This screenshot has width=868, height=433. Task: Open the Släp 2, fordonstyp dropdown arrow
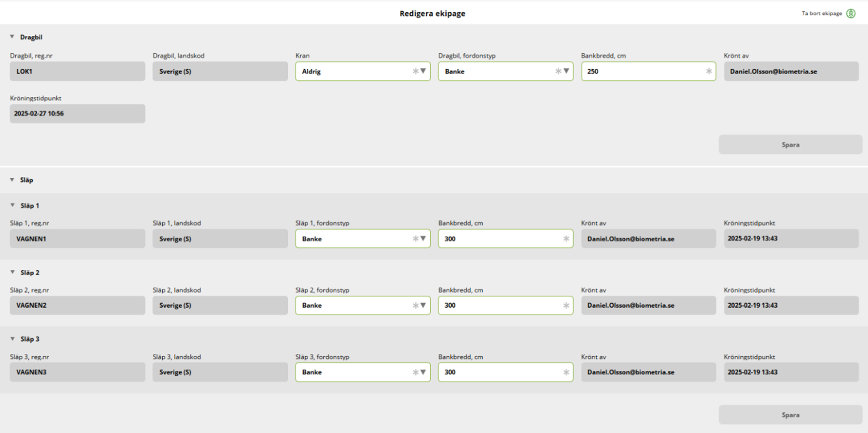coord(423,305)
